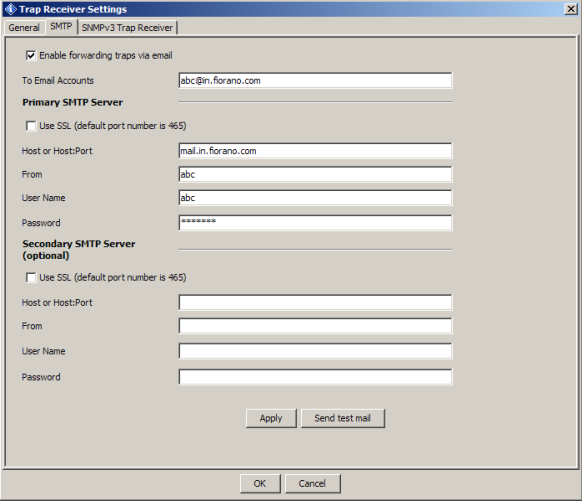Click the Send test mail button
This screenshot has width=582, height=501.
point(343,418)
